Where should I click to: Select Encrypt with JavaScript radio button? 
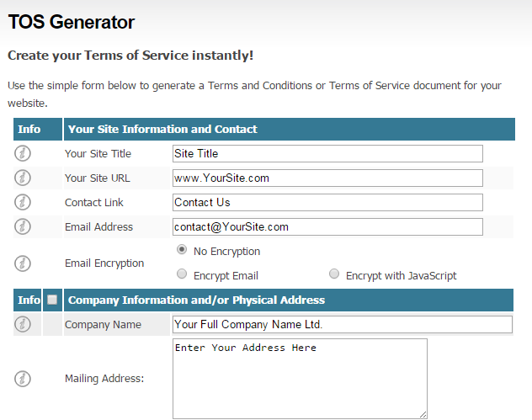pos(334,274)
